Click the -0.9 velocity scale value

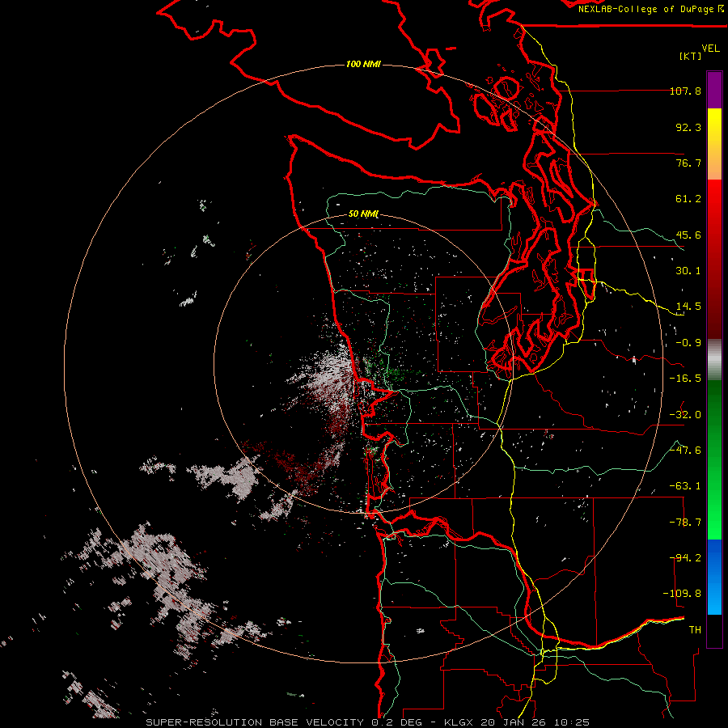pyautogui.click(x=688, y=343)
